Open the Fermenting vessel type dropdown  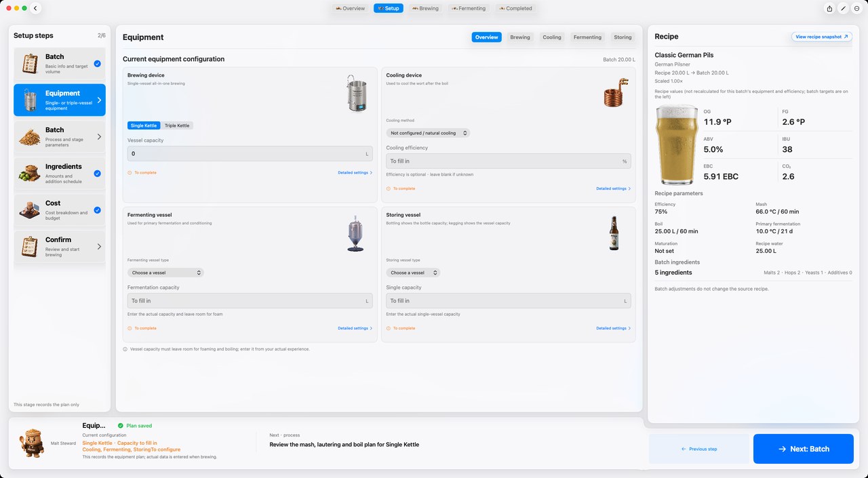pyautogui.click(x=165, y=273)
